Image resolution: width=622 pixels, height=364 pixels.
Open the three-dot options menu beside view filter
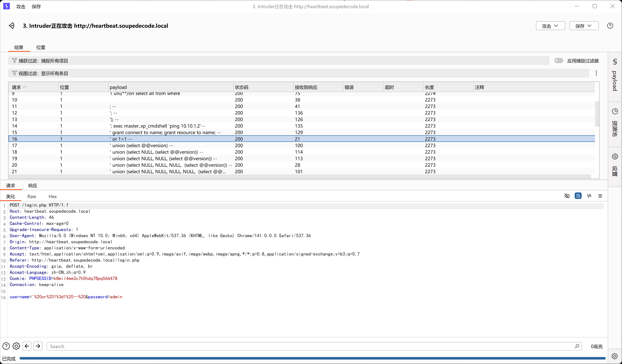(x=596, y=73)
